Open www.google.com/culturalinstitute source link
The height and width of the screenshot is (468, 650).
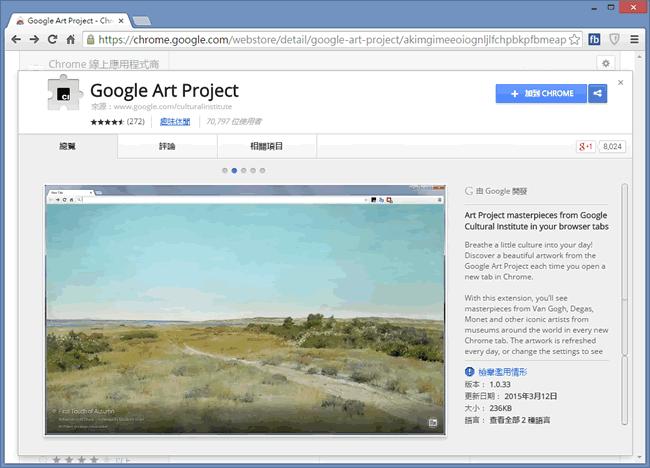tap(172, 107)
